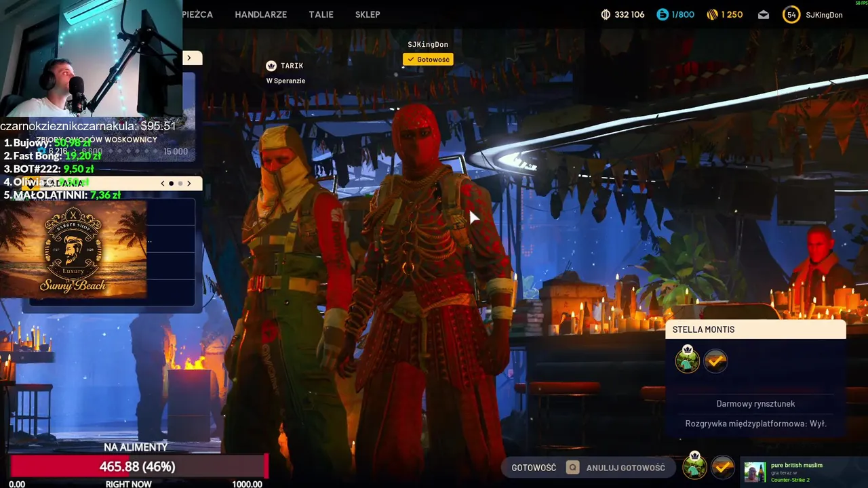Go to previous page with the left carousel arrow

[x=162, y=183]
